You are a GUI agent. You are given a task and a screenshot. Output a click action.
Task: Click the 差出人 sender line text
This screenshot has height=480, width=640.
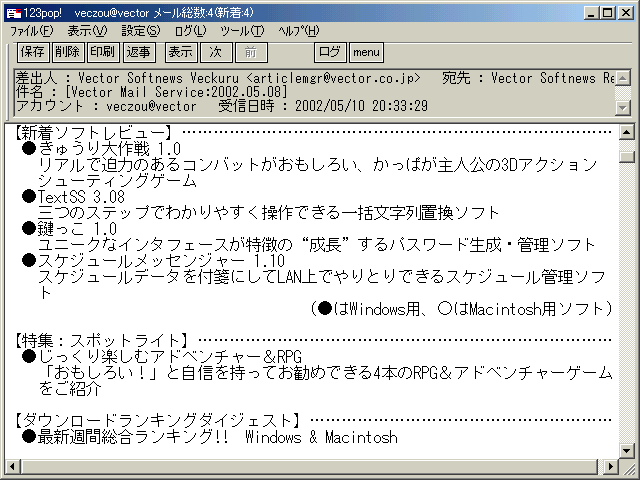tap(218, 78)
